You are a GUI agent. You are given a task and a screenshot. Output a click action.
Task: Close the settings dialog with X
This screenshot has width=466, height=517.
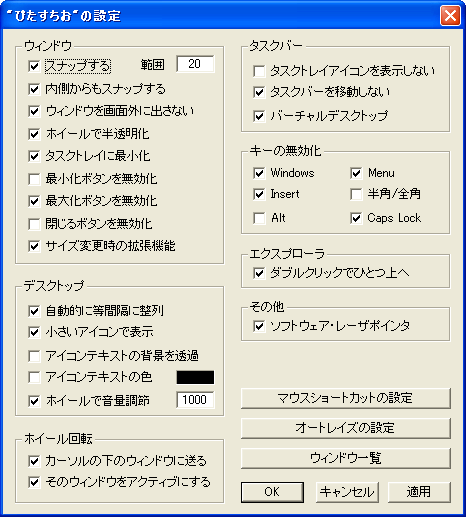(450, 15)
